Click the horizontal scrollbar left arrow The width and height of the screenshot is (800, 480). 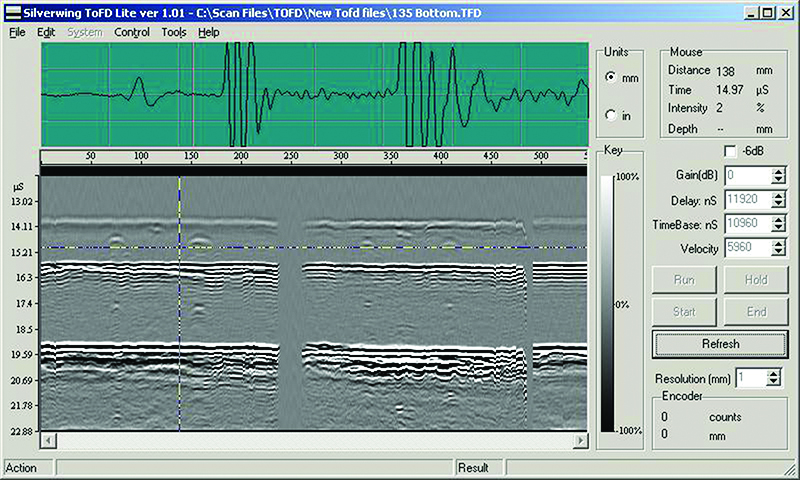[x=48, y=441]
